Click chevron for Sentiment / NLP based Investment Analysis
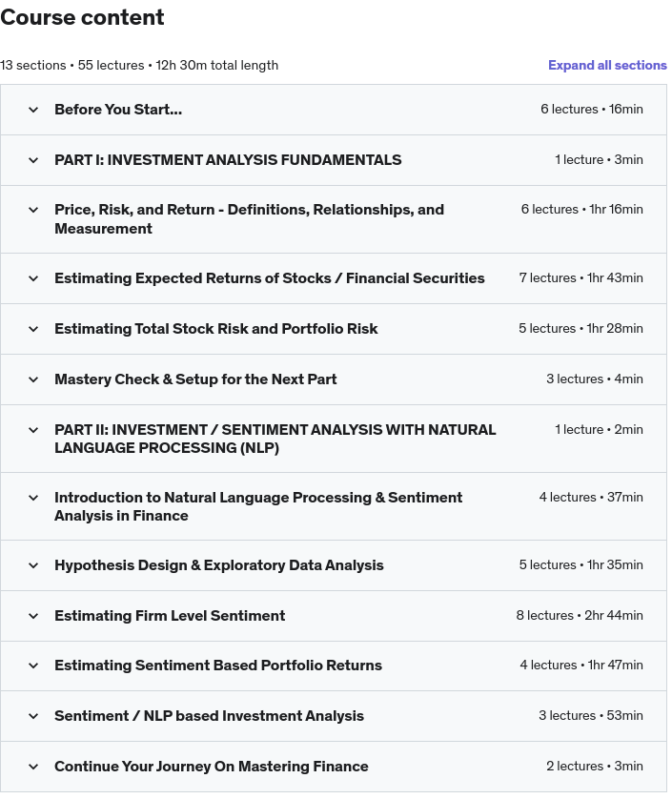 pos(33,716)
